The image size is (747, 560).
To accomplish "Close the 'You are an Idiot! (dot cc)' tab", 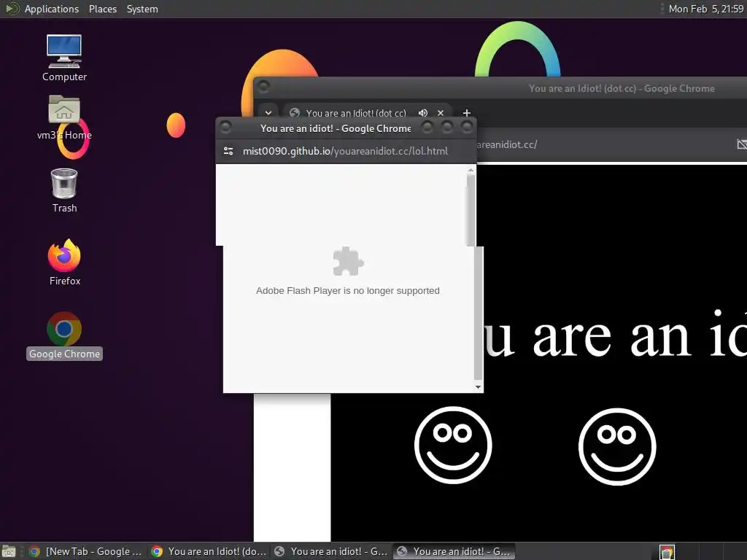I will (x=441, y=113).
